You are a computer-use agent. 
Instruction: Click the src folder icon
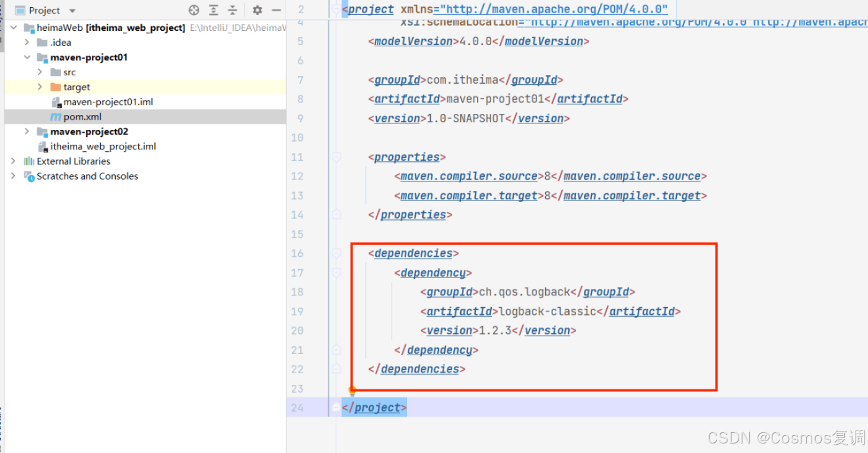click(56, 72)
